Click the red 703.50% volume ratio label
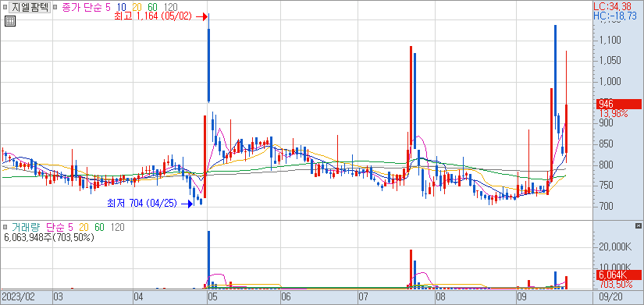 click(615, 284)
